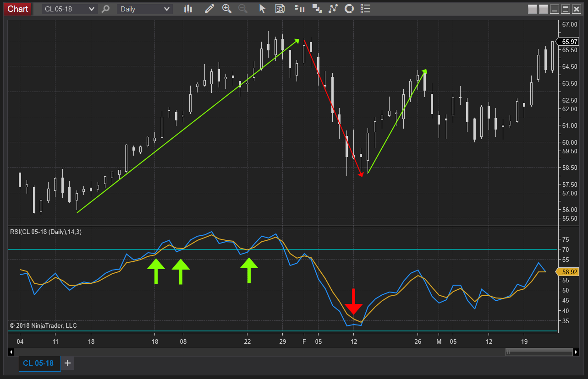The height and width of the screenshot is (379, 588).
Task: Search instrument with magnifier next to CL 05-18
Action: (x=106, y=9)
